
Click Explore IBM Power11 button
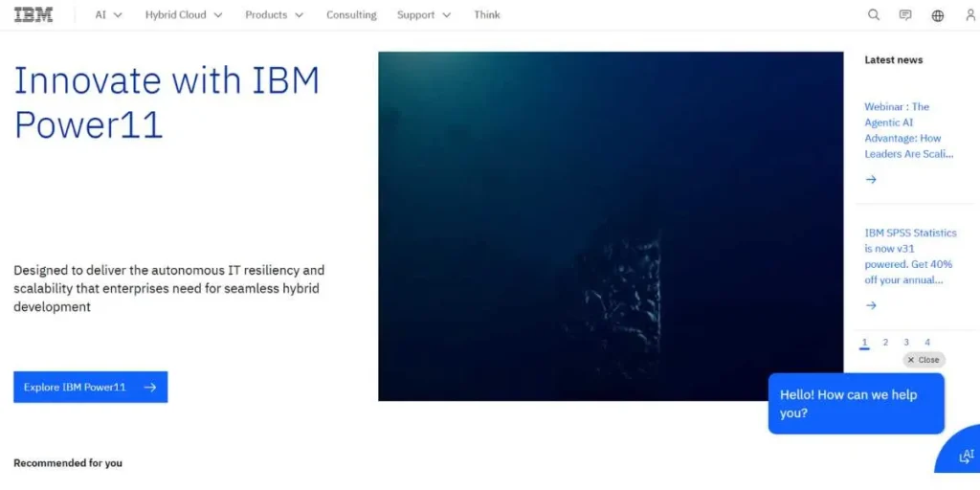click(91, 387)
